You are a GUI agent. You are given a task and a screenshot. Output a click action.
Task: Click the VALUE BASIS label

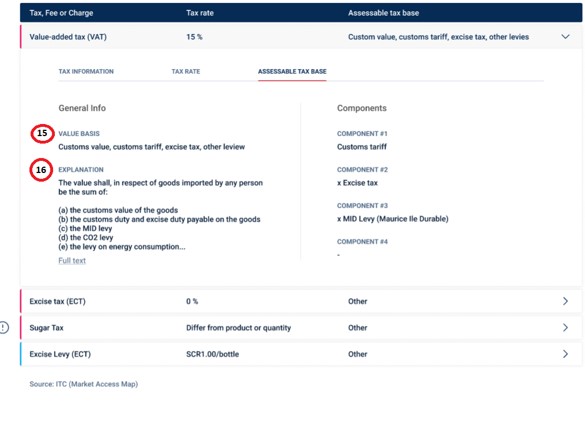[79, 134]
